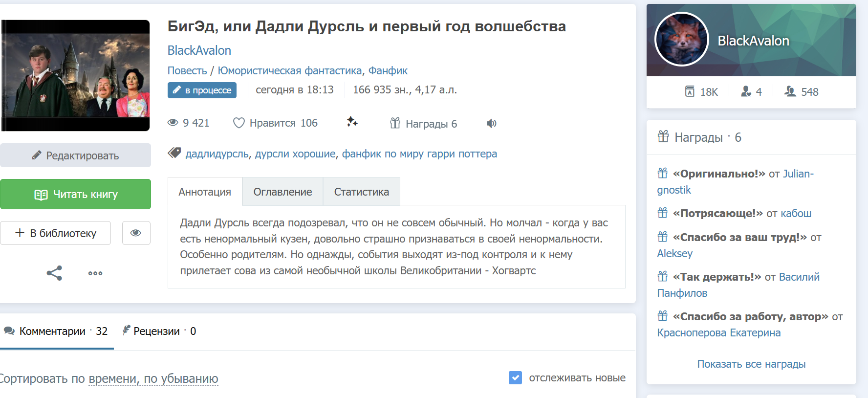Screen dimensions: 868x398
Task: Click the gift icon next to «Спасибо за работу, автор»
Action: 663,316
